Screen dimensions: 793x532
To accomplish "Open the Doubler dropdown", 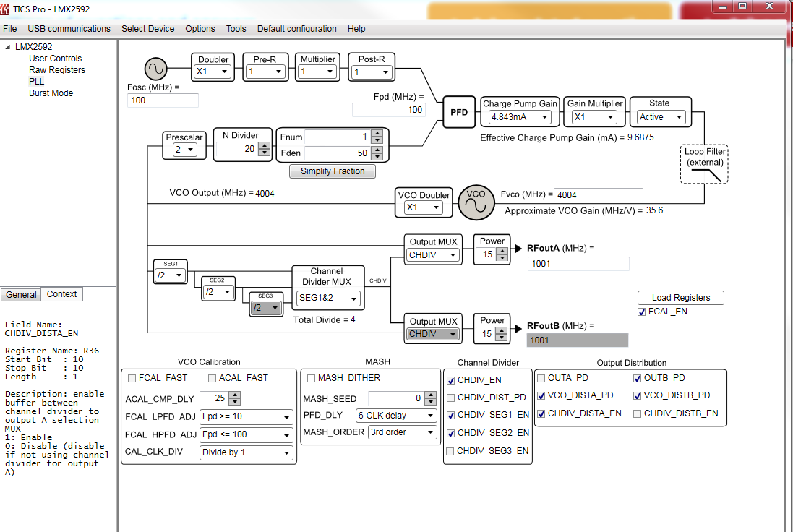I will 213,72.
